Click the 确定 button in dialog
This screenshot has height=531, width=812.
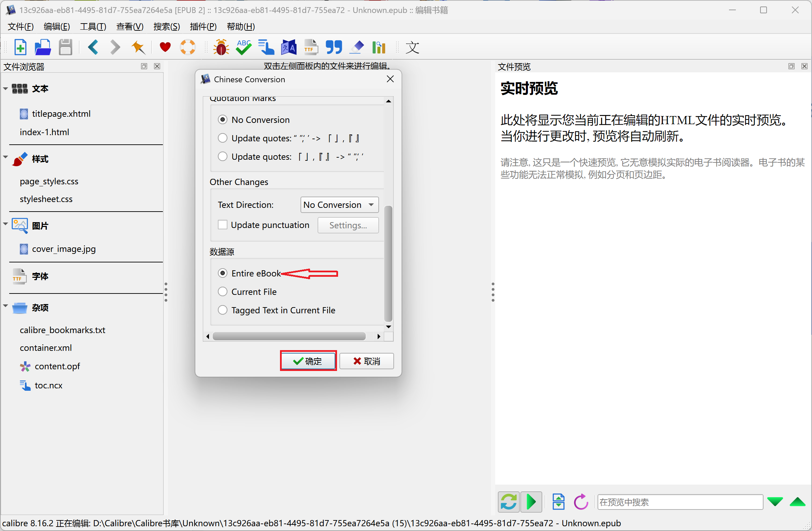click(308, 361)
